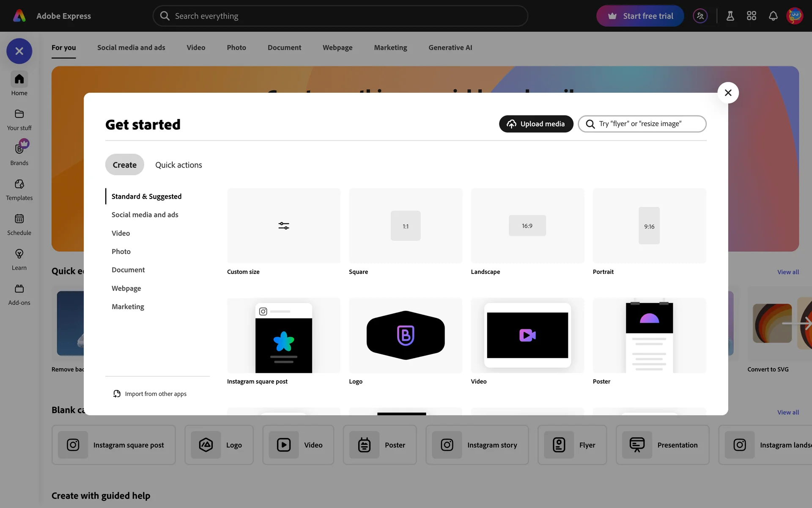The height and width of the screenshot is (508, 812).
Task: Click the notifications bell icon
Action: (773, 16)
